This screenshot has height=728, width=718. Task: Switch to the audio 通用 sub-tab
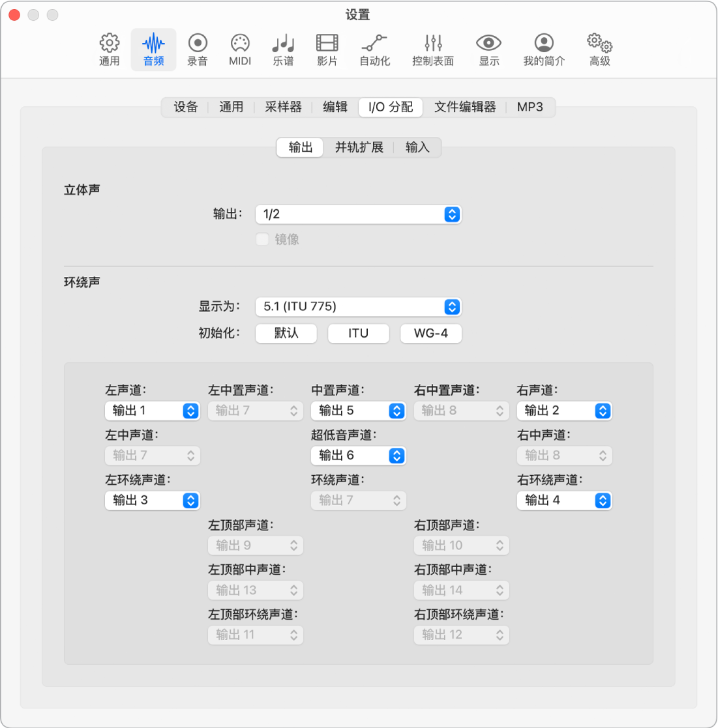click(x=232, y=108)
